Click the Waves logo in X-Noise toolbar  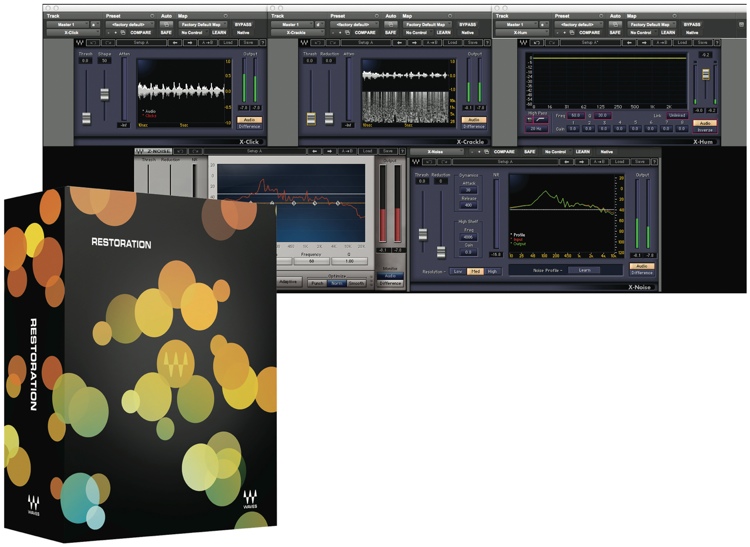415,162
